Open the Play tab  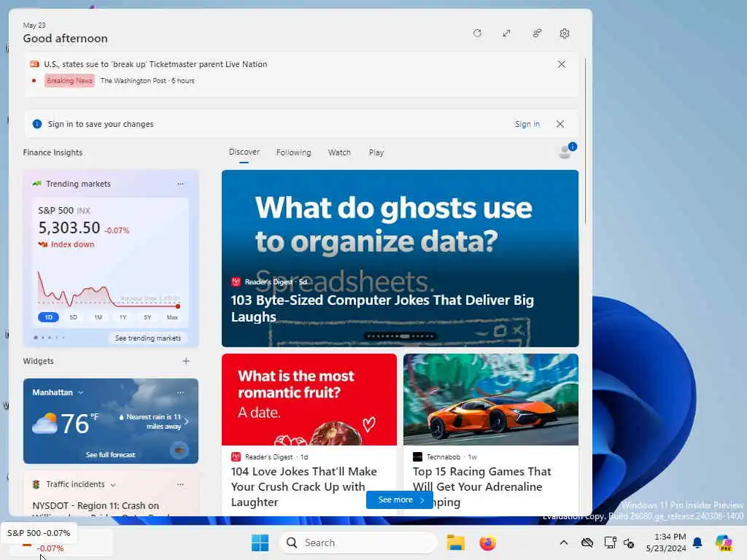[x=376, y=152]
